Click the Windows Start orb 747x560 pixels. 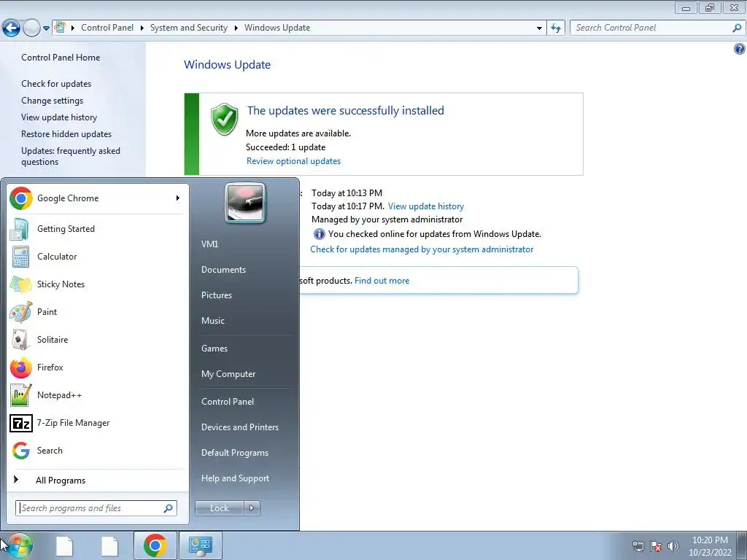pyautogui.click(x=19, y=545)
